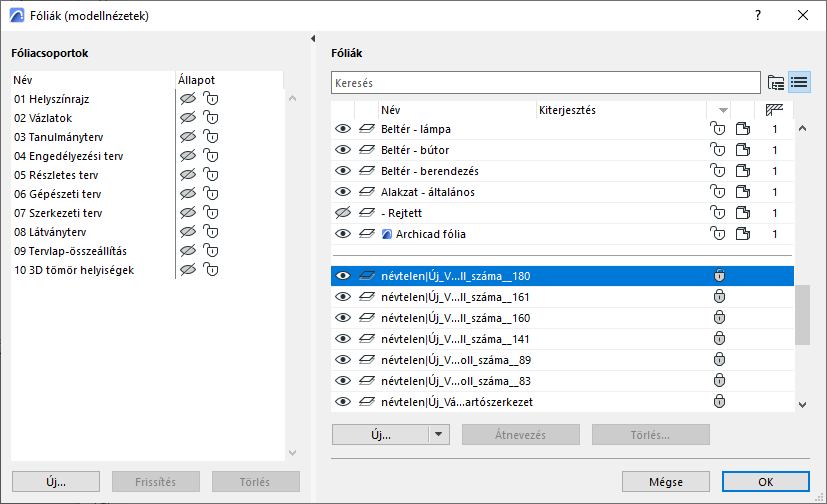Collapse the Fóliacsoportok panel with arrow
The width and height of the screenshot is (827, 504).
[x=314, y=38]
